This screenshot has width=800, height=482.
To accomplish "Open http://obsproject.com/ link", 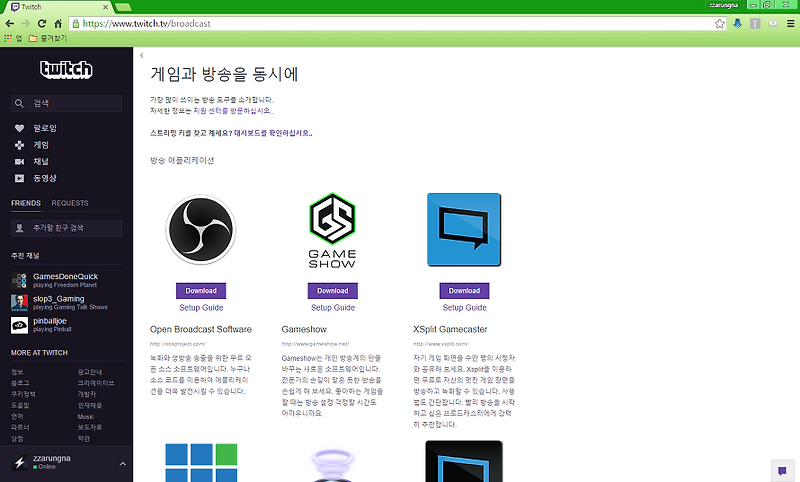I will pos(178,344).
